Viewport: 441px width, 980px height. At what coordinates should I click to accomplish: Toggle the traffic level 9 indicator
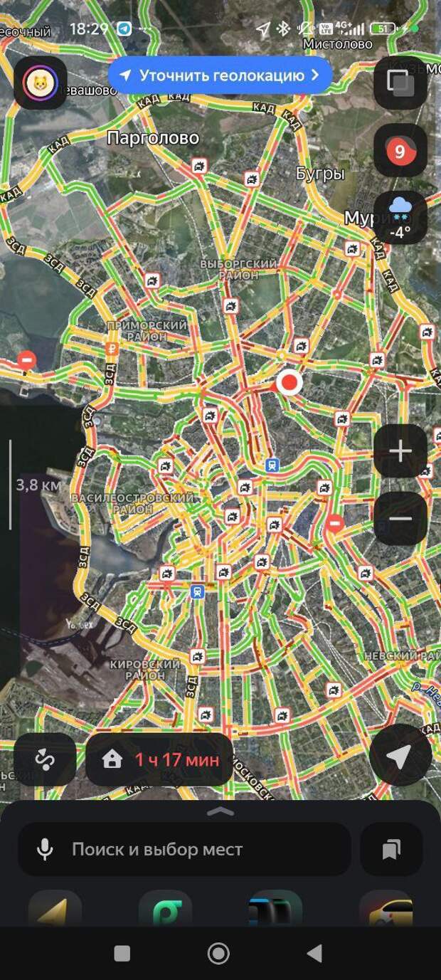[400, 150]
